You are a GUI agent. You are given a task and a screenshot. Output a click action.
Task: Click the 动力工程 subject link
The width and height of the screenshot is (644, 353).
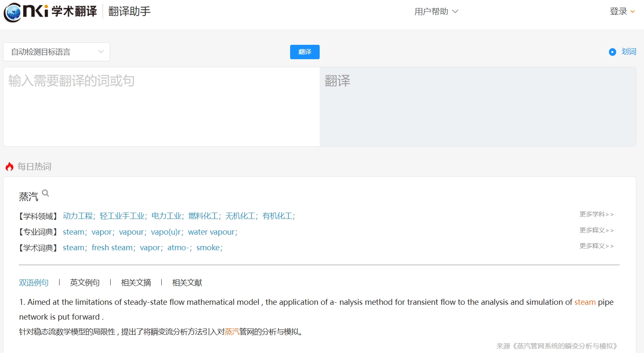tap(78, 216)
